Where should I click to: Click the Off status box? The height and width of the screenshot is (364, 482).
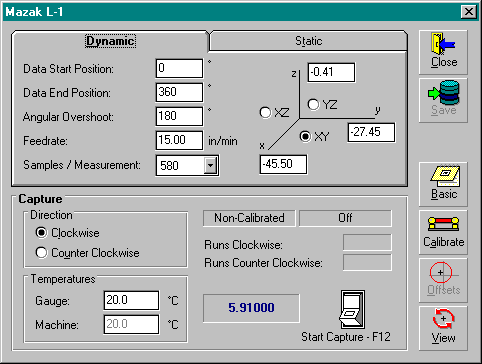pos(345,218)
